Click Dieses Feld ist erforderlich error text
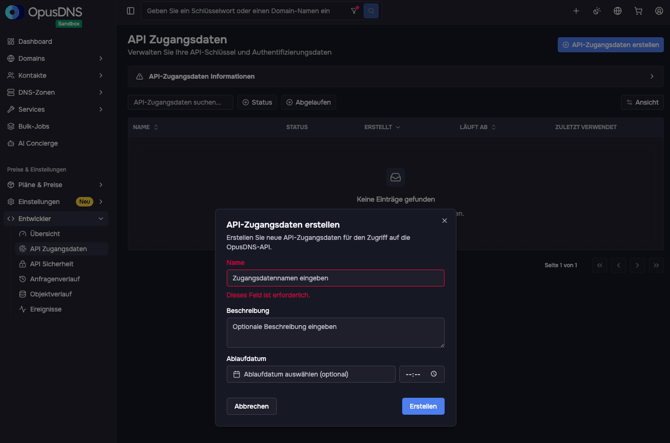This screenshot has width=670, height=443. 268,295
